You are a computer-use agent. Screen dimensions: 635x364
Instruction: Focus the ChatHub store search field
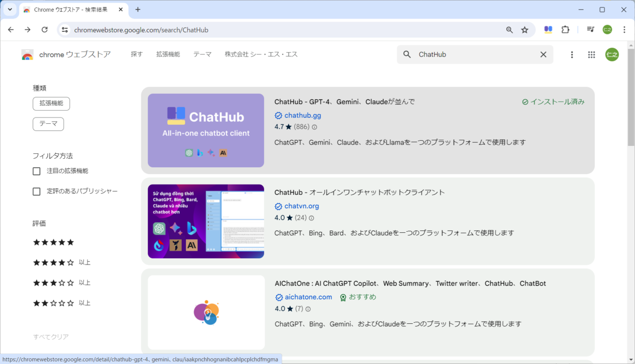[x=475, y=54]
